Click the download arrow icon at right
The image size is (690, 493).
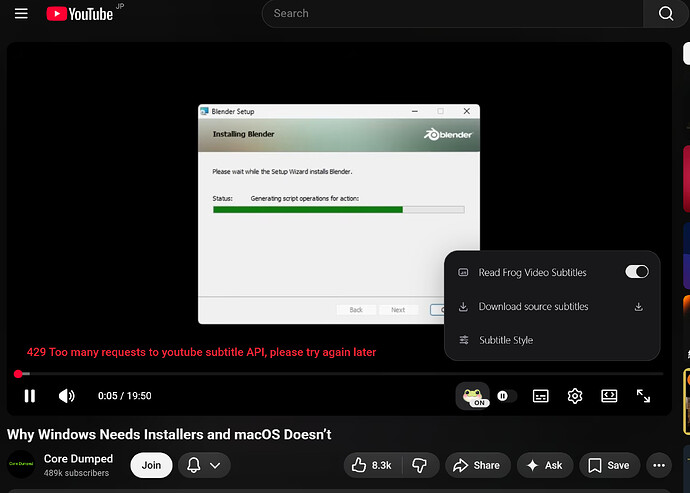(639, 307)
